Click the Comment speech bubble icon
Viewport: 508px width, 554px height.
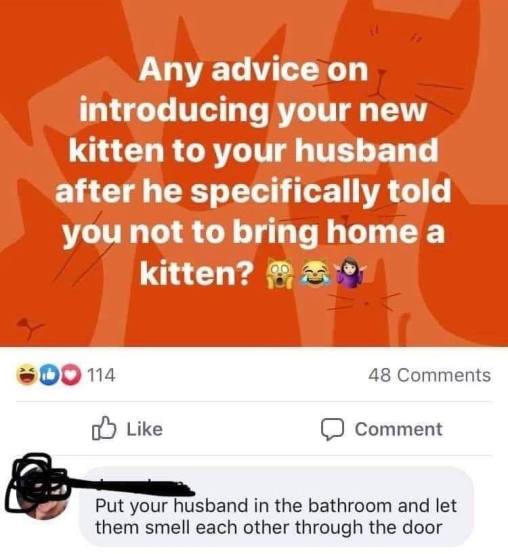[332, 429]
